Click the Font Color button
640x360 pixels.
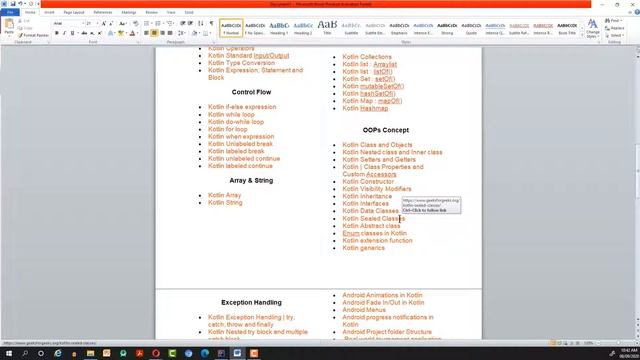point(132,33)
